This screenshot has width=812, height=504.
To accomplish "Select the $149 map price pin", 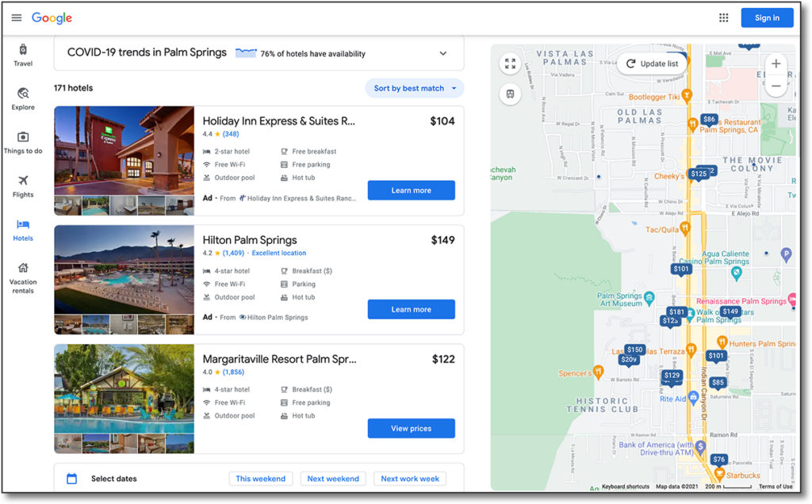I will click(x=730, y=312).
